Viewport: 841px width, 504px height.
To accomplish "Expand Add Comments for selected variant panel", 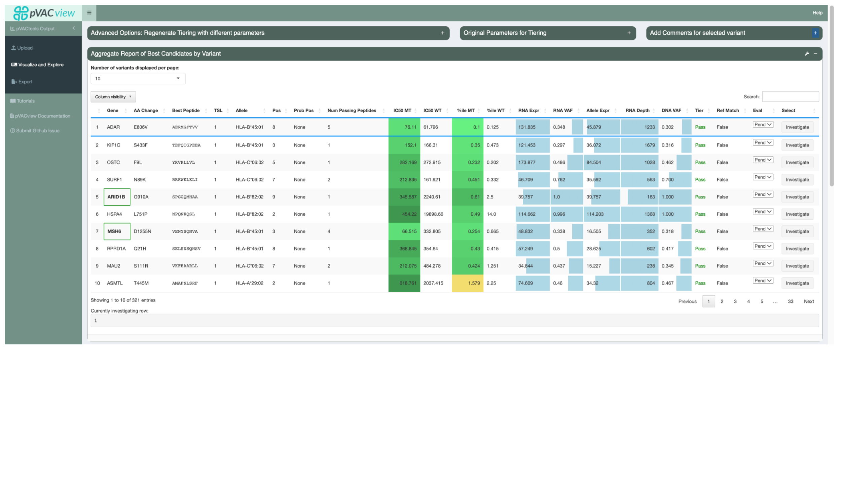I will [x=815, y=33].
